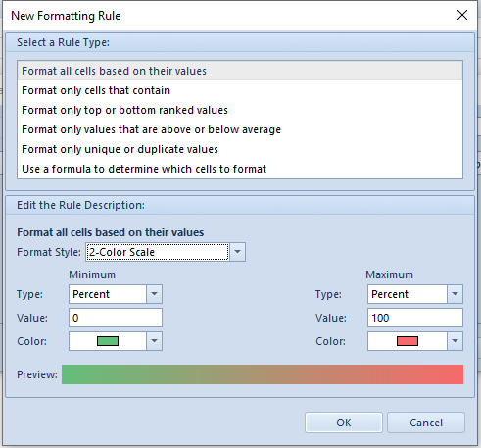Choose Use a formula to determine cells
Image resolution: width=481 pixels, height=448 pixels.
240,169
